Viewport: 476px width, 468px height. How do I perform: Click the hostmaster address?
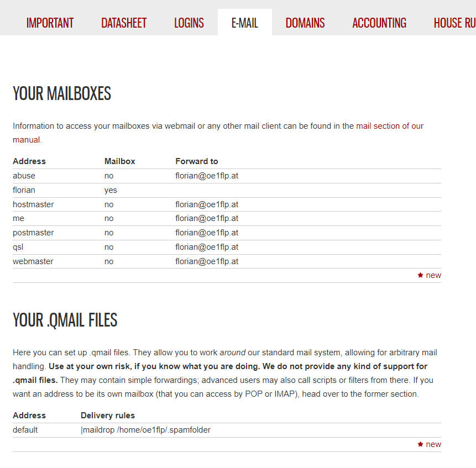point(33,204)
